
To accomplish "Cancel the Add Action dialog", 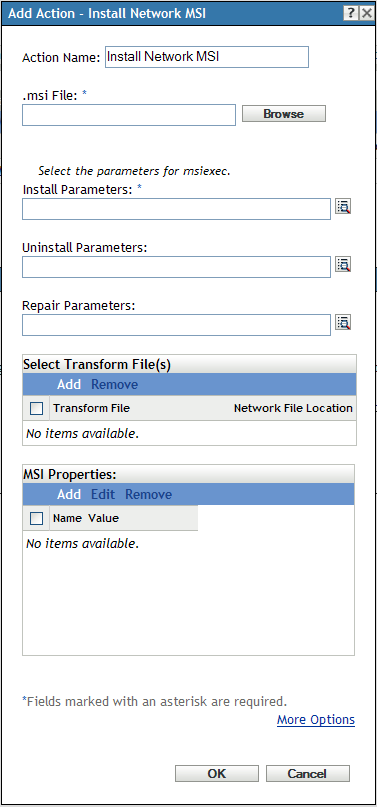I will [308, 774].
